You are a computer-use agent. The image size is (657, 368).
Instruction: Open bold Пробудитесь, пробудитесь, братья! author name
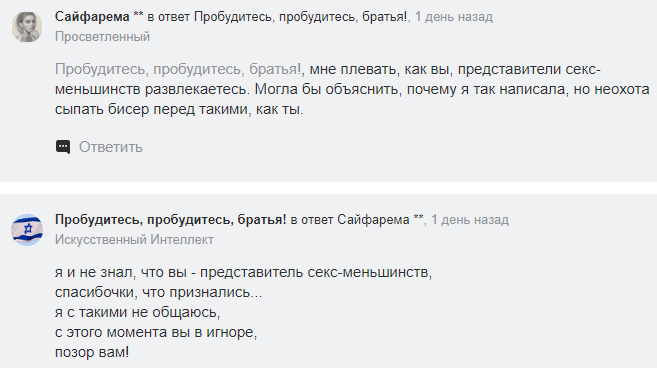pyautogui.click(x=171, y=220)
